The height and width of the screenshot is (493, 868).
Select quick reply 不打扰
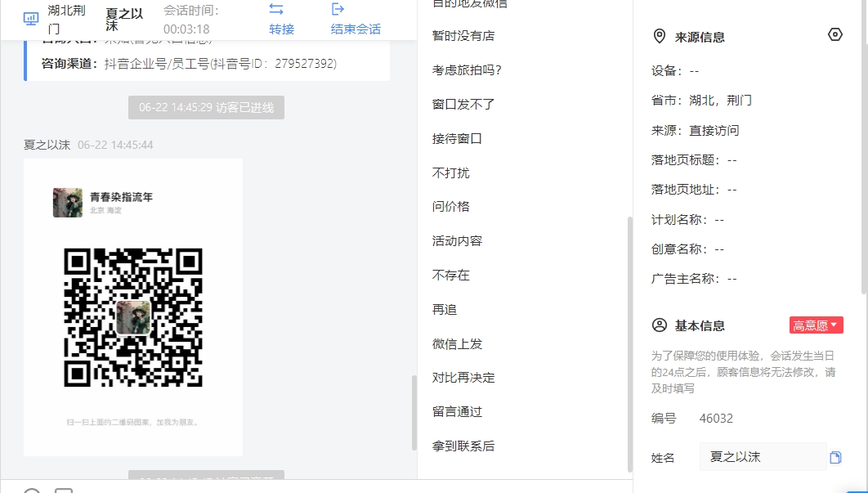click(x=450, y=173)
